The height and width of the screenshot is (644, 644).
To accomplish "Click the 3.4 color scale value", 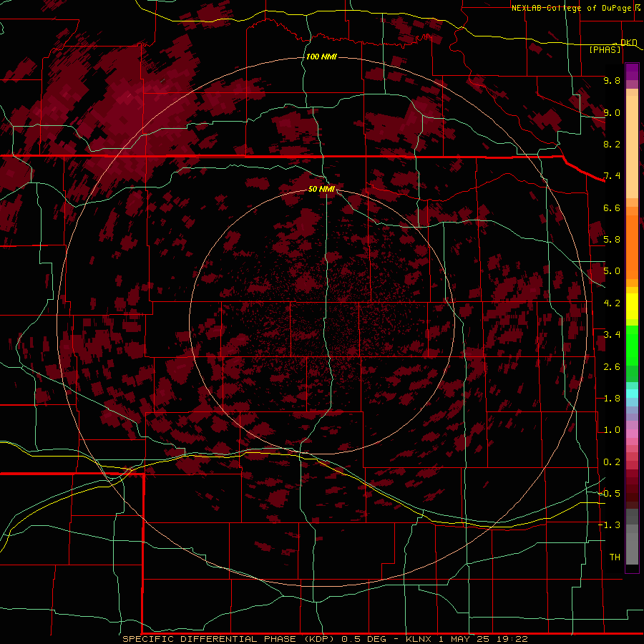I will pos(612,335).
